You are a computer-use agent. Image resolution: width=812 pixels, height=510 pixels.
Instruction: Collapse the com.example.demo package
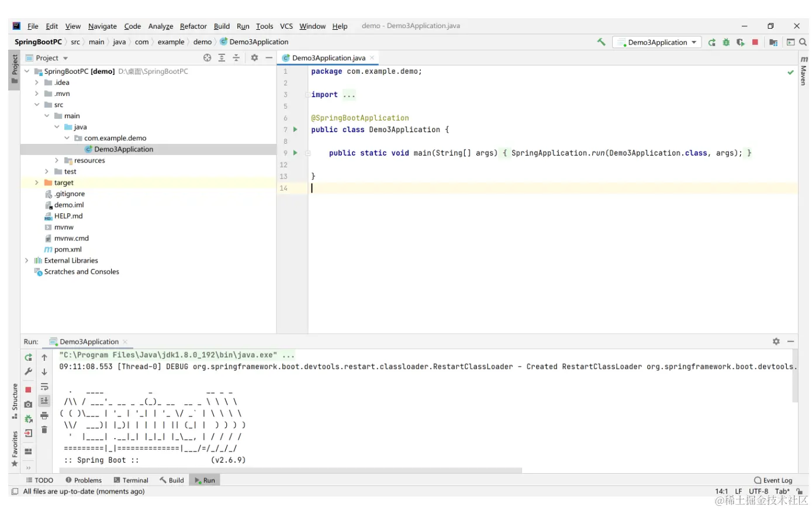pyautogui.click(x=67, y=138)
